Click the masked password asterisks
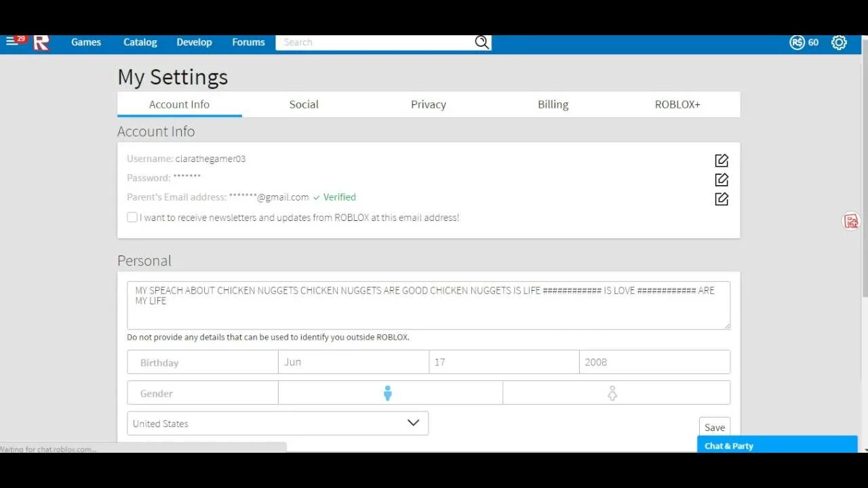This screenshot has width=868, height=488. (x=187, y=178)
